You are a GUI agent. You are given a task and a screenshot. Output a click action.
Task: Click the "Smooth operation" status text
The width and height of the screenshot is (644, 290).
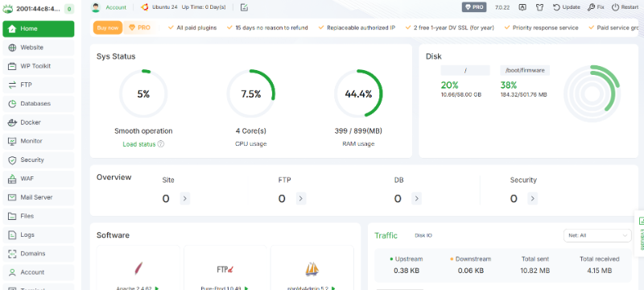[143, 131]
